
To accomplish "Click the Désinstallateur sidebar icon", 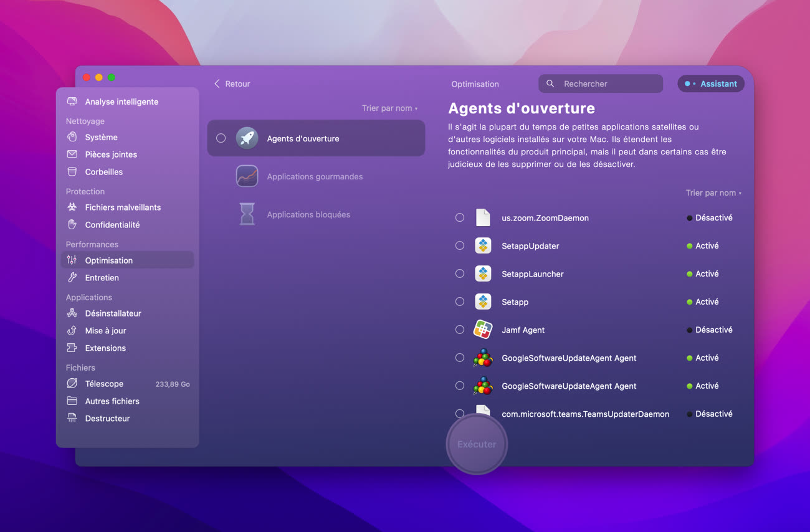I will [72, 313].
